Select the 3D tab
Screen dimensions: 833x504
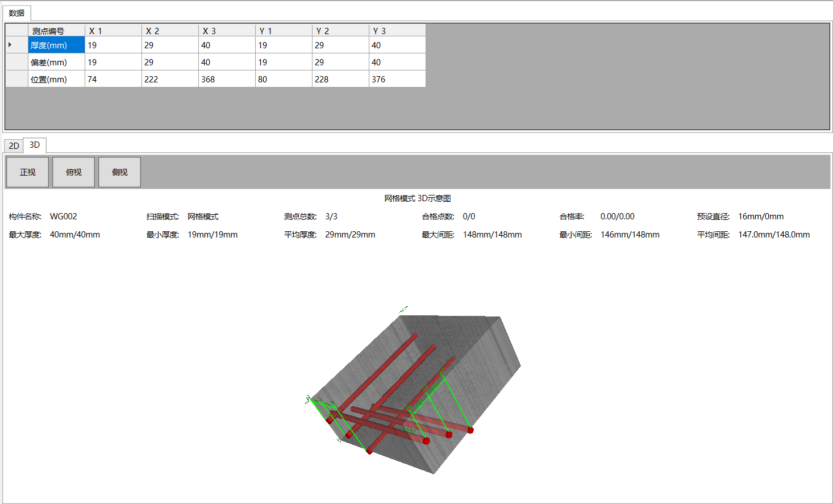35,145
